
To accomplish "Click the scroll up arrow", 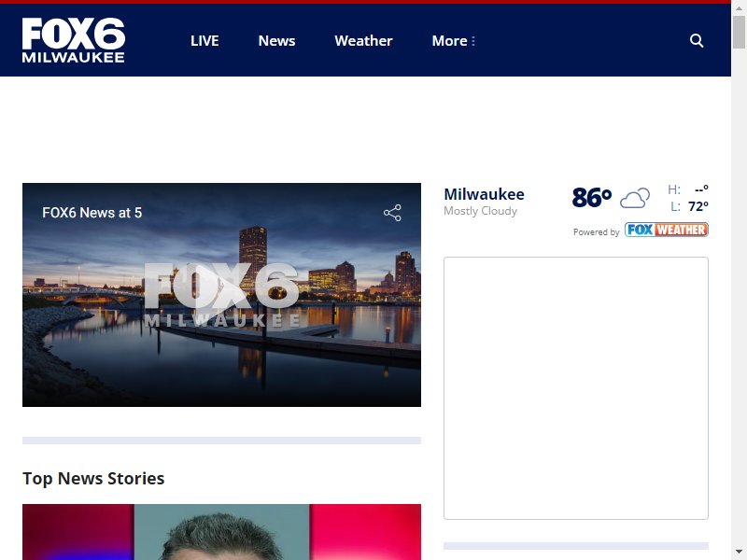I will point(739,7).
